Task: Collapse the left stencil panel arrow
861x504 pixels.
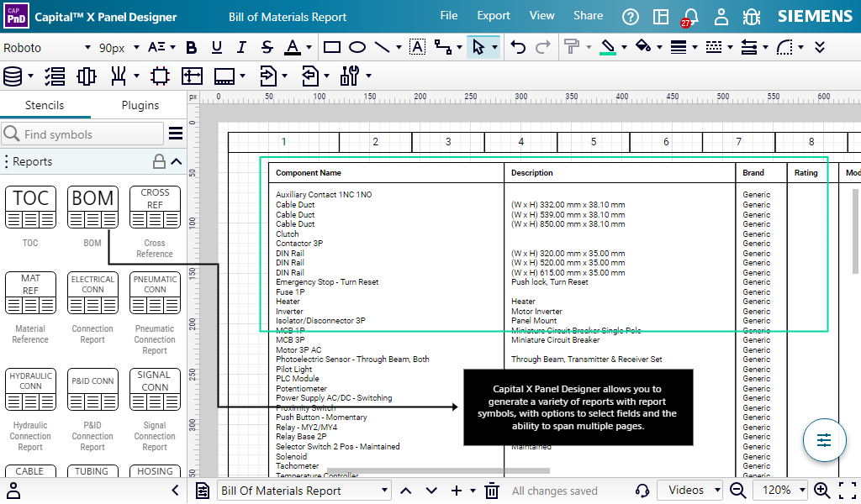Action: click(175, 491)
